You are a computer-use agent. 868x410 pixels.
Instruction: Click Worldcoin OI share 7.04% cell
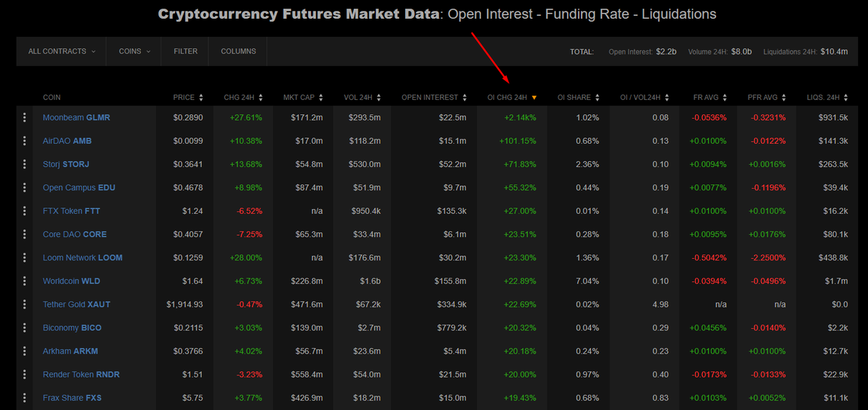587,281
